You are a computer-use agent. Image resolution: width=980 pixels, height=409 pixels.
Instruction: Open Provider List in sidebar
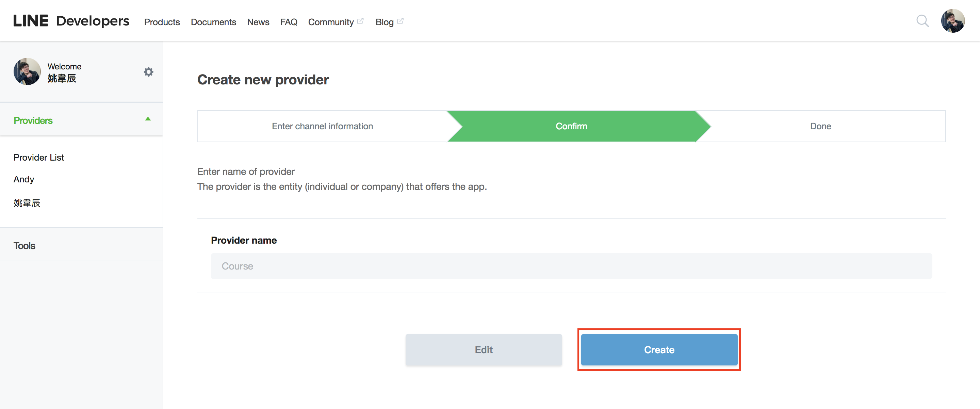pyautogui.click(x=39, y=158)
